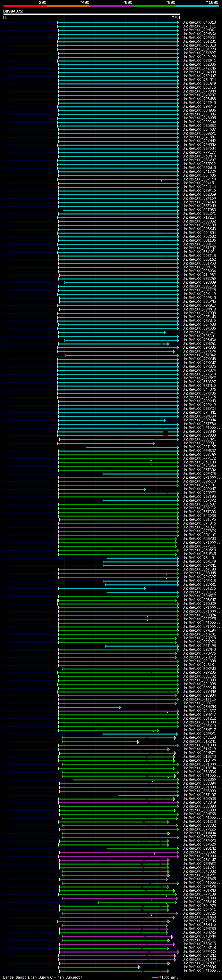
Task: Click hit name UniRef100_A5BVQ3
Action: coord(199,538)
